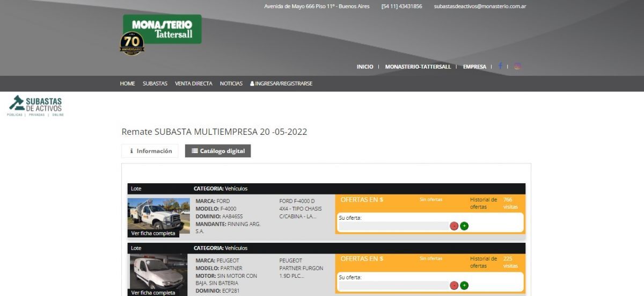Screen dimensions: 644x296
Task: Open Ver ficha completa for Ford F-4000
Action: click(153, 233)
